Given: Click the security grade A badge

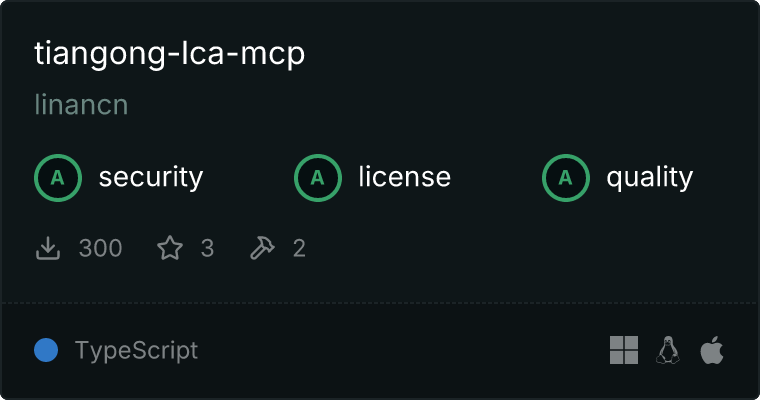Looking at the screenshot, I should [58, 178].
